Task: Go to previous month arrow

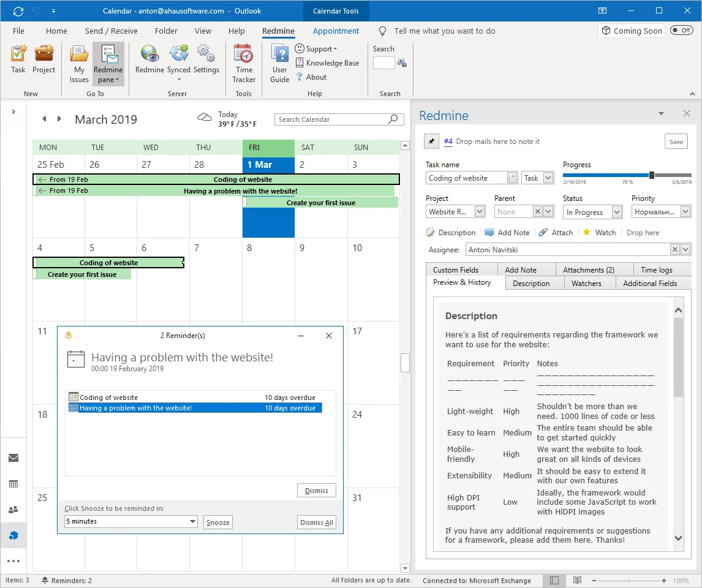Action: pyautogui.click(x=44, y=119)
